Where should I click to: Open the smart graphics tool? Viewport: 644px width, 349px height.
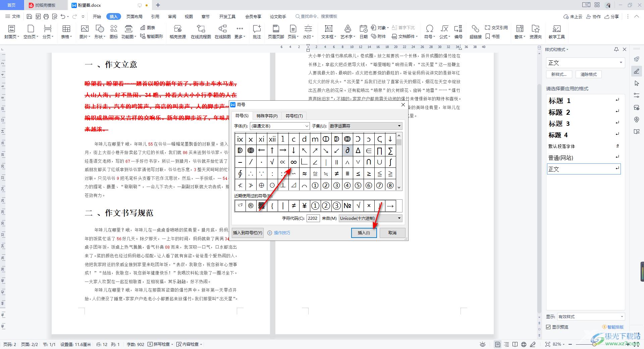click(152, 36)
